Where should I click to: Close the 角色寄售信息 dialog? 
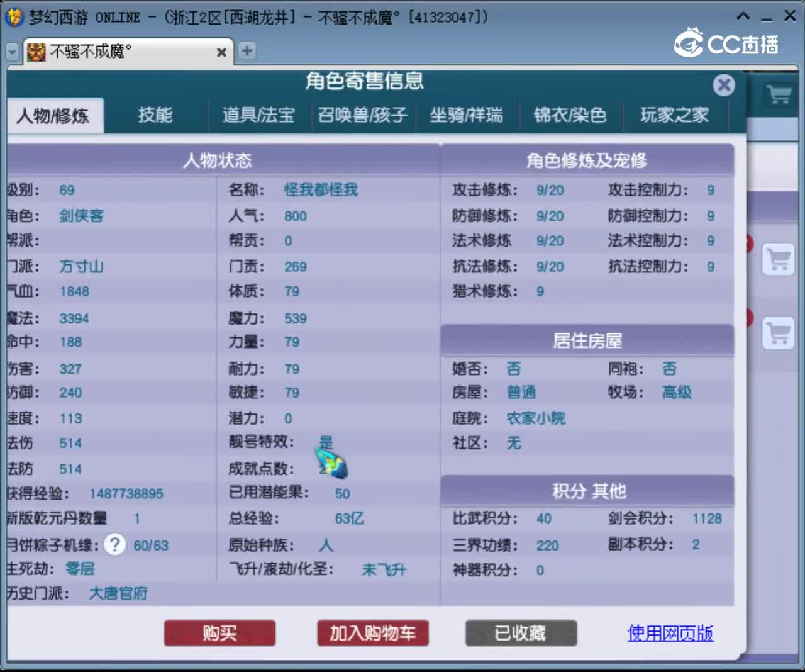(724, 85)
